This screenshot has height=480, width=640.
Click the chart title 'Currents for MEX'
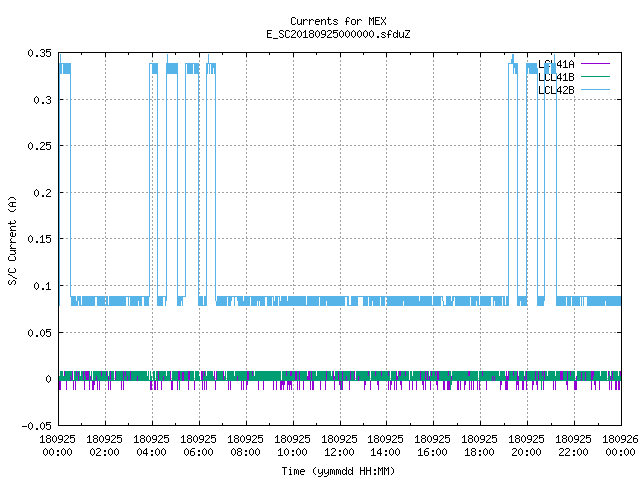[338, 21]
